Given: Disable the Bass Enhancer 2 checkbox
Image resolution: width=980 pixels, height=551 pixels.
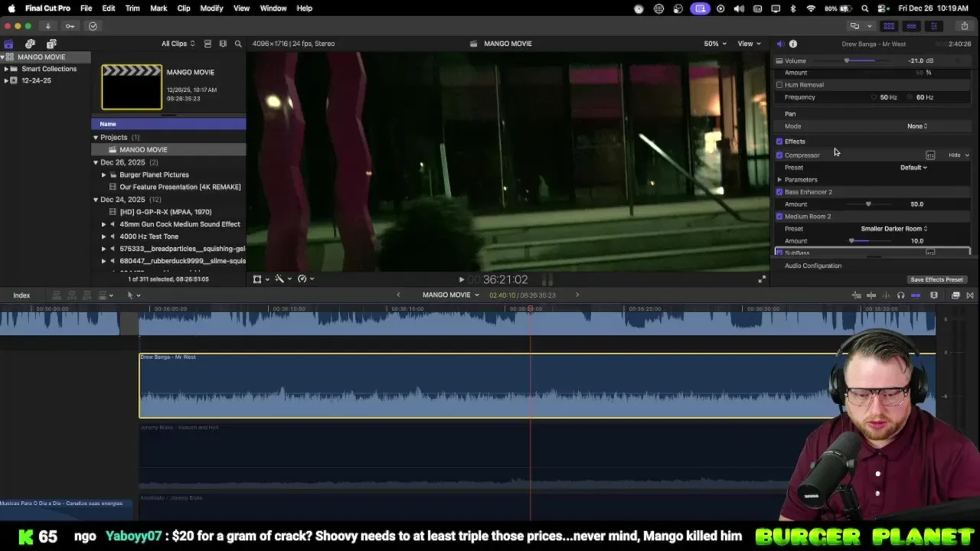Looking at the screenshot, I should click(x=779, y=192).
